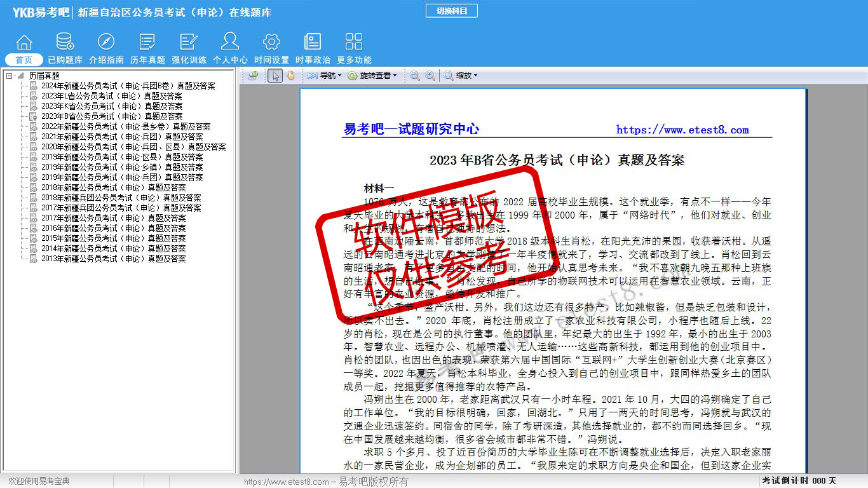The width and height of the screenshot is (868, 488).
Task: Select 2015年新疆公务员考试(申论) item
Action: pyautogui.click(x=113, y=238)
